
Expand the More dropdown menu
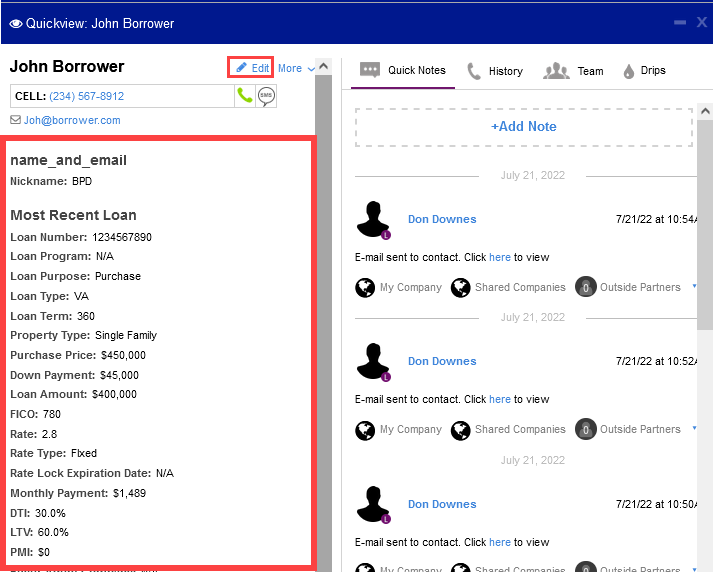tap(296, 69)
